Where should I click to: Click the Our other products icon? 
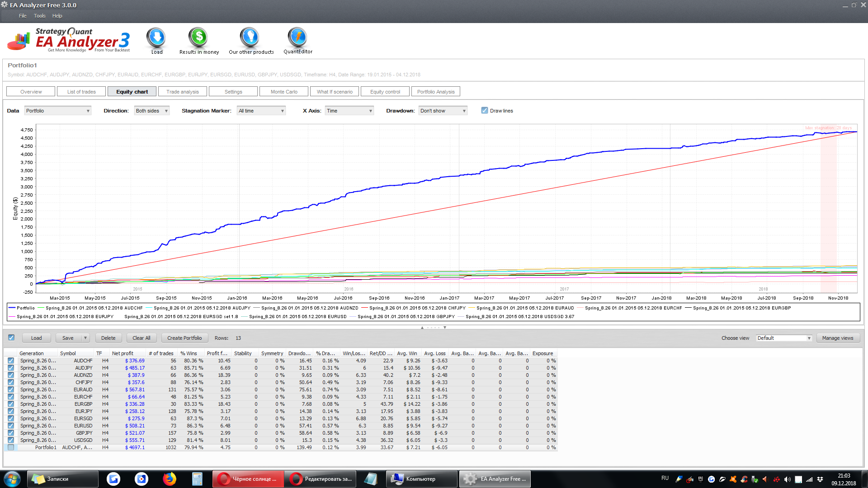click(x=250, y=38)
